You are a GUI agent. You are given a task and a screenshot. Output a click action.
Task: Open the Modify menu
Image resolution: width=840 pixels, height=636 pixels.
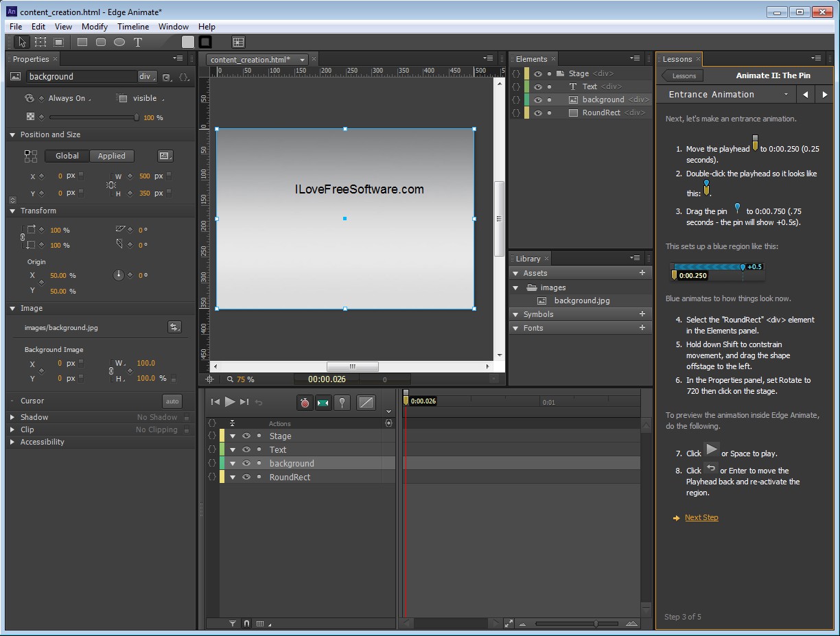95,27
